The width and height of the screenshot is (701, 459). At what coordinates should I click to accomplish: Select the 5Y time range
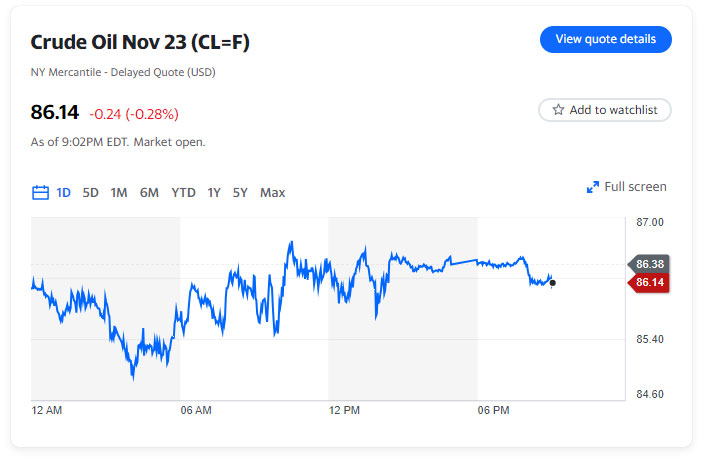tap(240, 192)
